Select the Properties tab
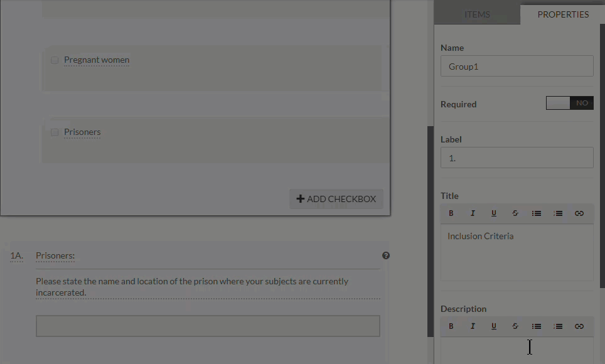 563,14
